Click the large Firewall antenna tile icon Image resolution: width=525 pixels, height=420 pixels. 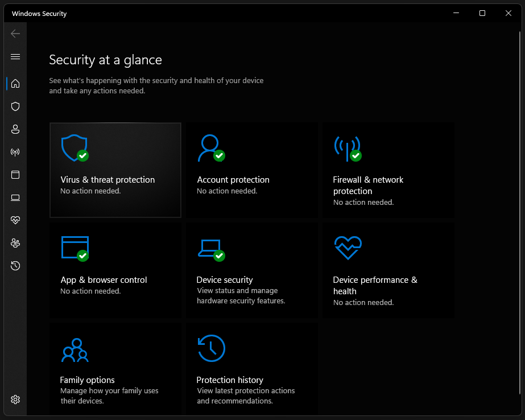click(348, 149)
